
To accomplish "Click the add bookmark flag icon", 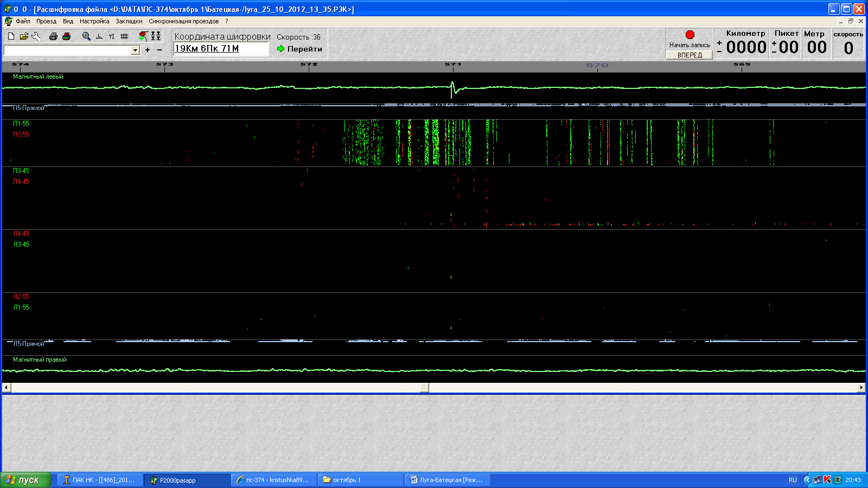I will [143, 36].
